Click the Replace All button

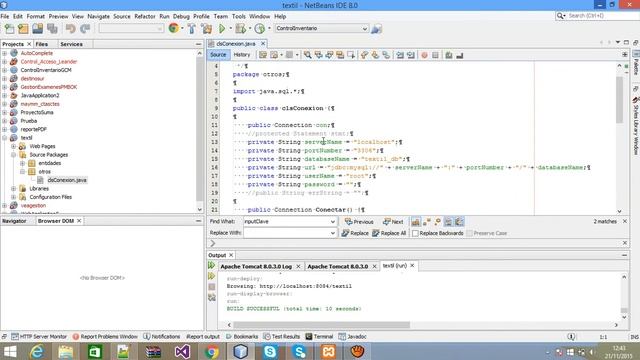click(x=389, y=233)
